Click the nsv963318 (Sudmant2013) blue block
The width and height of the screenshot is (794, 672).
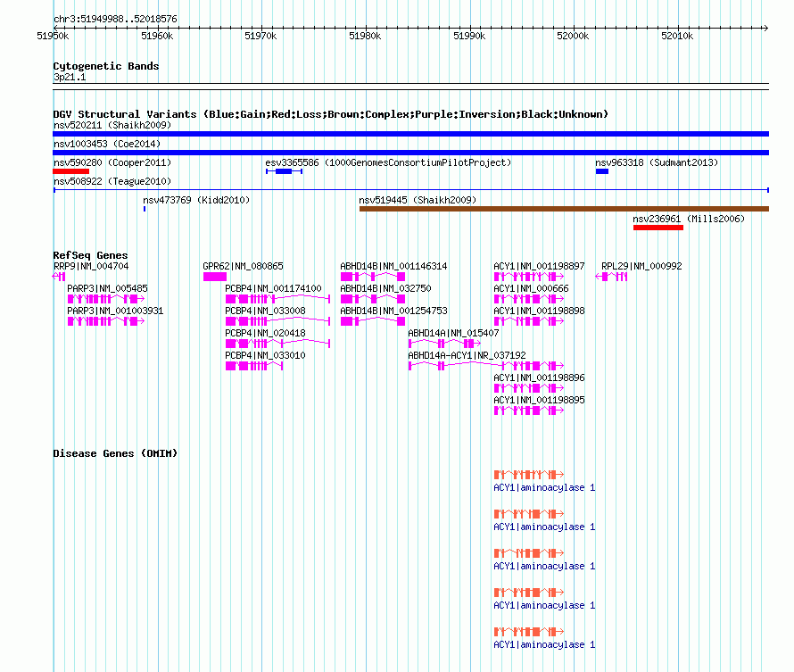click(602, 171)
